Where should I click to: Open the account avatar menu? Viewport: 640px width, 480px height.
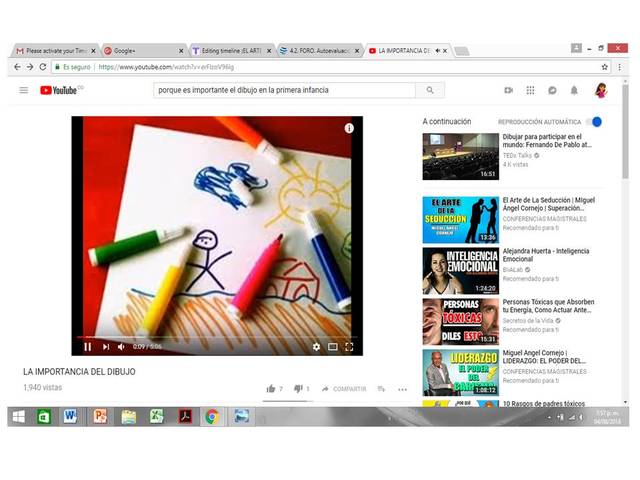pos(600,90)
